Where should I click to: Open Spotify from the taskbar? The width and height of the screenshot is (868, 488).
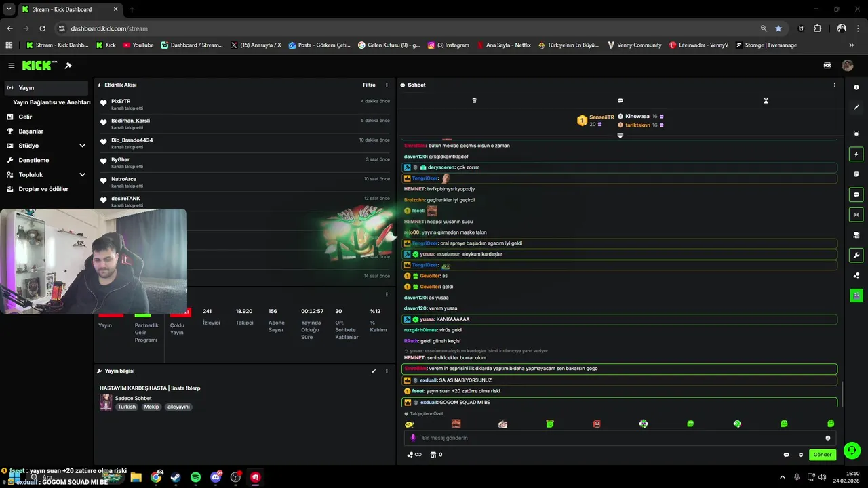point(196,477)
